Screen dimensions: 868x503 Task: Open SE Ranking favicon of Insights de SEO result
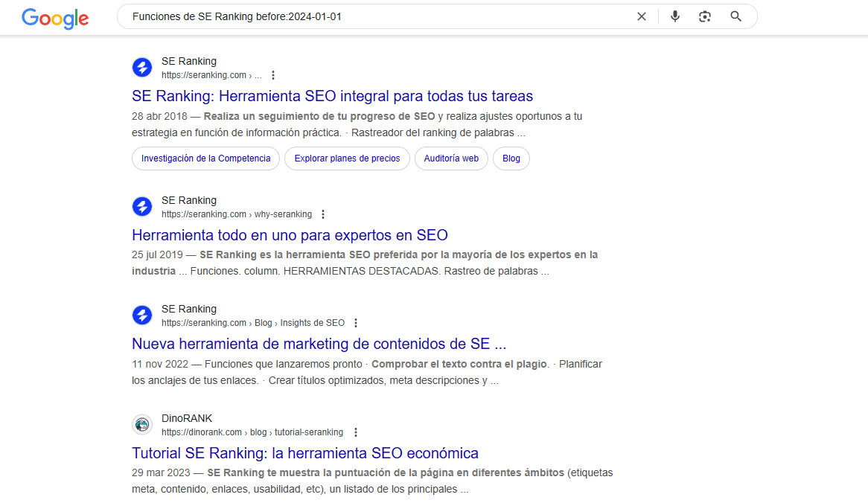142,315
